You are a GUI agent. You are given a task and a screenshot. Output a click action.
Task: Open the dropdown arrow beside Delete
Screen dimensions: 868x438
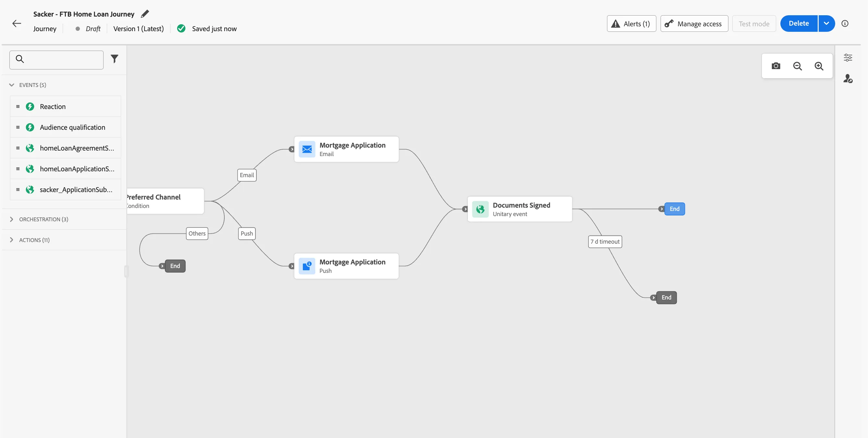pyautogui.click(x=826, y=23)
